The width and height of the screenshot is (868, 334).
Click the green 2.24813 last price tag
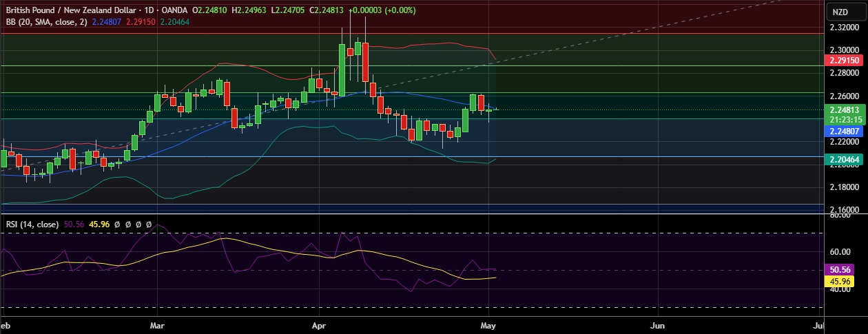coord(845,109)
